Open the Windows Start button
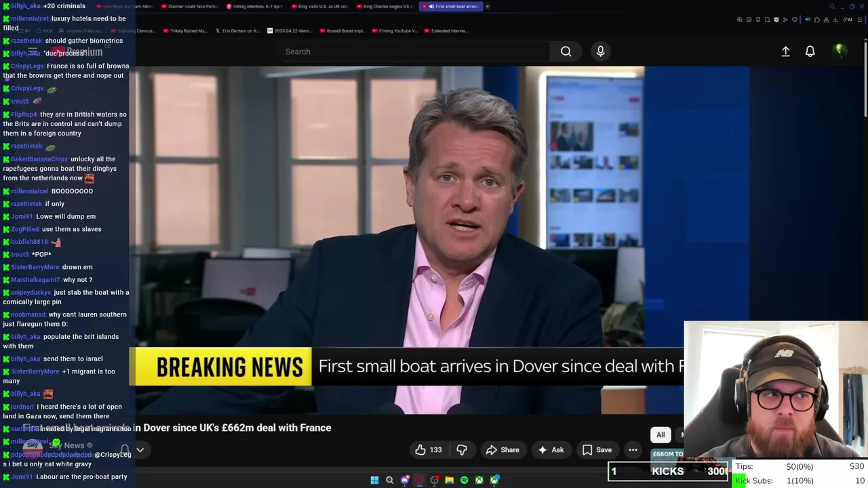868x488 pixels. pyautogui.click(x=374, y=480)
